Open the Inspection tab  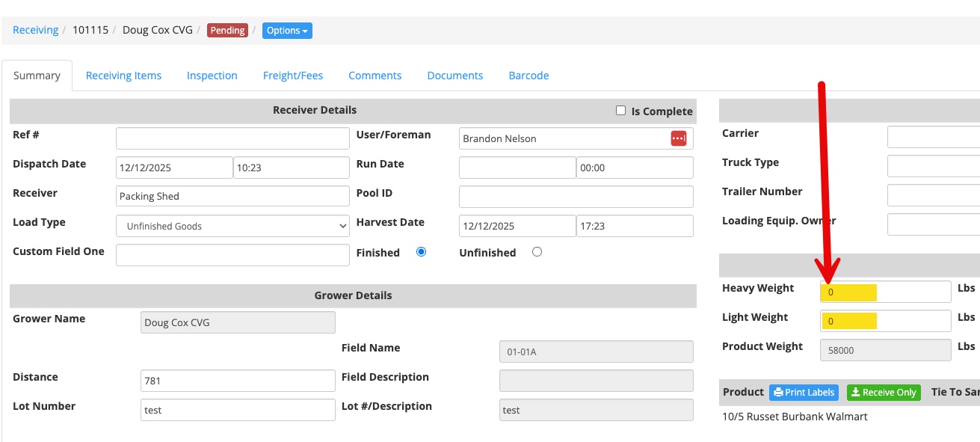click(x=212, y=76)
